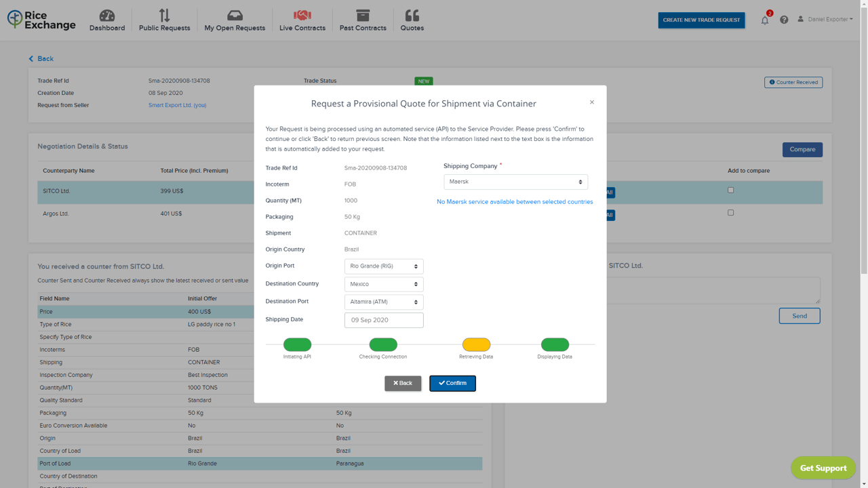Open the Shipping Company dropdown
Image resolution: width=868 pixels, height=488 pixels.
point(515,182)
